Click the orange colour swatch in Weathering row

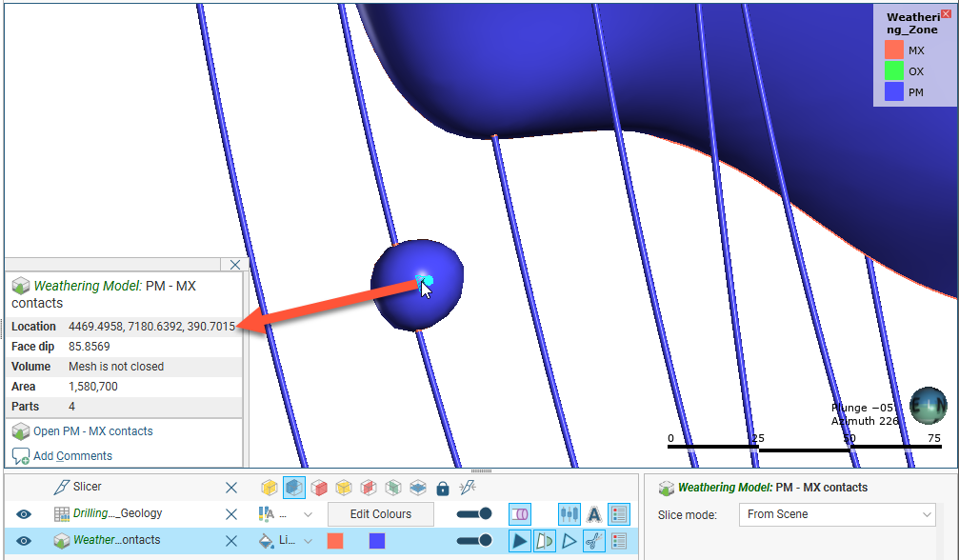tap(335, 541)
